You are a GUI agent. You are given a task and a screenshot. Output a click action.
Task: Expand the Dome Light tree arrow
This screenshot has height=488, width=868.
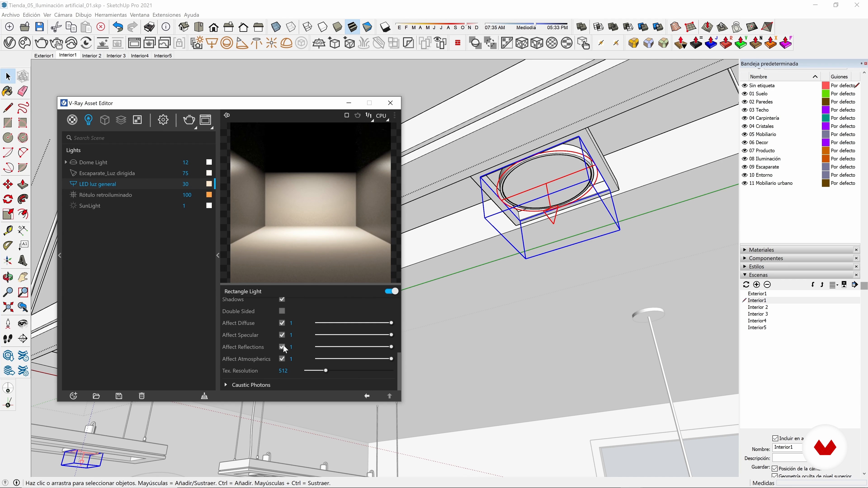pos(66,162)
